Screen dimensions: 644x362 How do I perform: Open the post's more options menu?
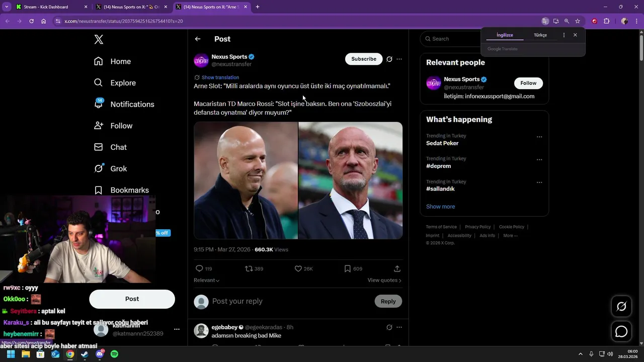(399, 59)
